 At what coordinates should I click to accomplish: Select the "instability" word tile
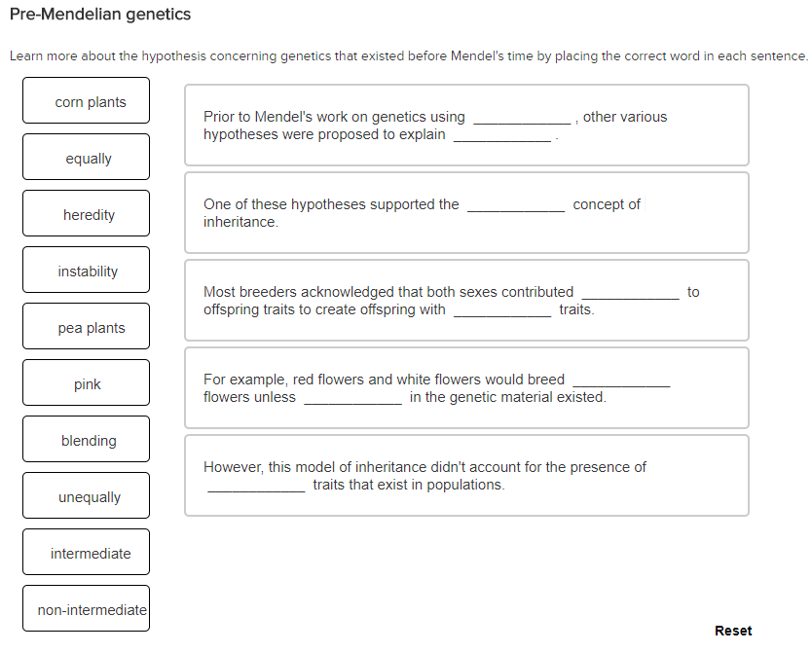click(86, 270)
